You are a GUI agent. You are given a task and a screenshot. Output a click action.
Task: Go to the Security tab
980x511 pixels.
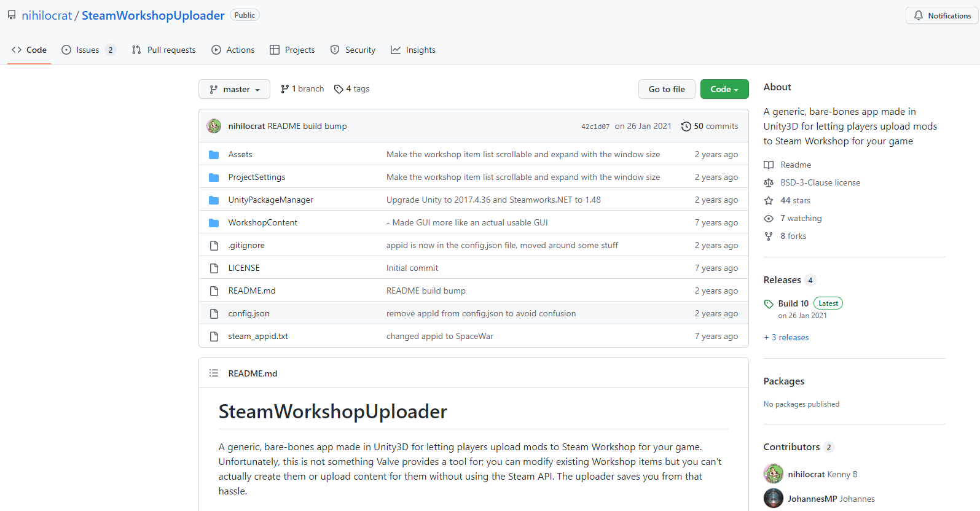[x=353, y=50]
